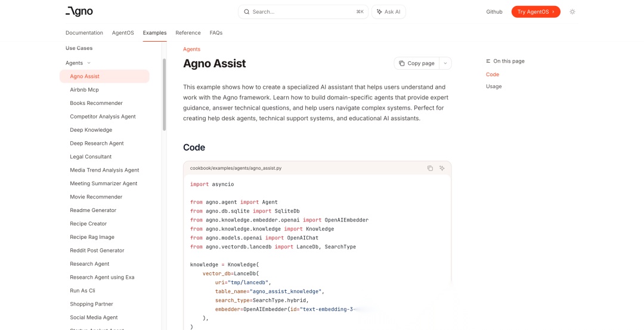Click the 'table_name="agno_assist_knowledge"' code line
This screenshot has height=330, width=644.
pyautogui.click(x=270, y=291)
